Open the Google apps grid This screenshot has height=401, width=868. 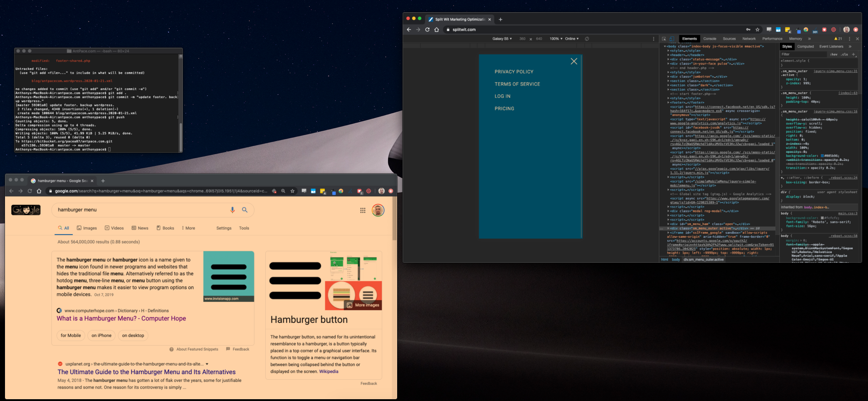[x=363, y=210]
